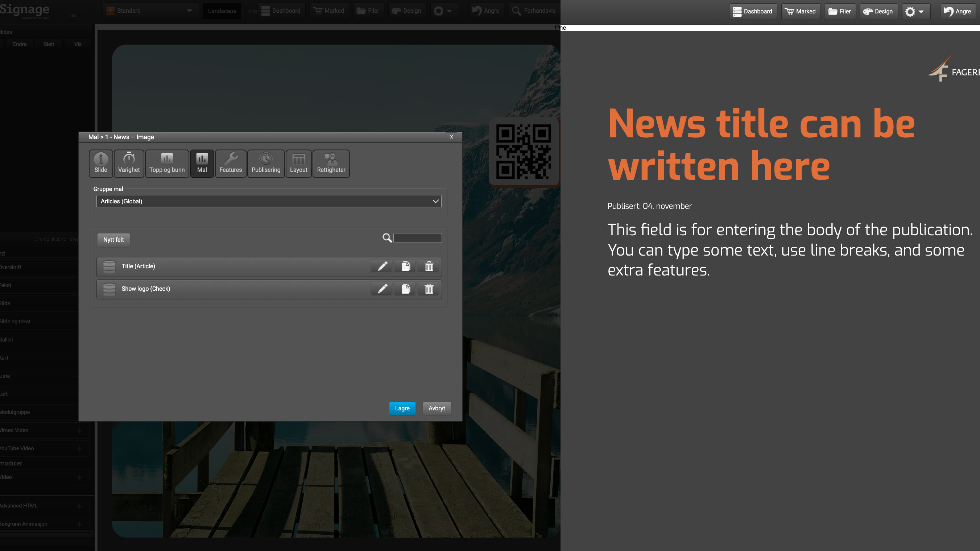The image size is (980, 551).
Task: Edit the Title (Article) field
Action: 383,266
